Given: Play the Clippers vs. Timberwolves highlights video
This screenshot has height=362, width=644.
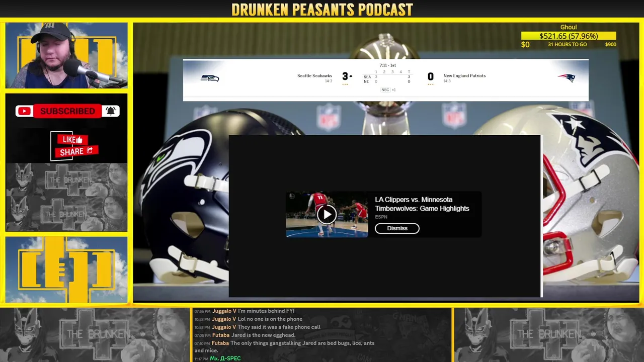Looking at the screenshot, I should (x=327, y=215).
